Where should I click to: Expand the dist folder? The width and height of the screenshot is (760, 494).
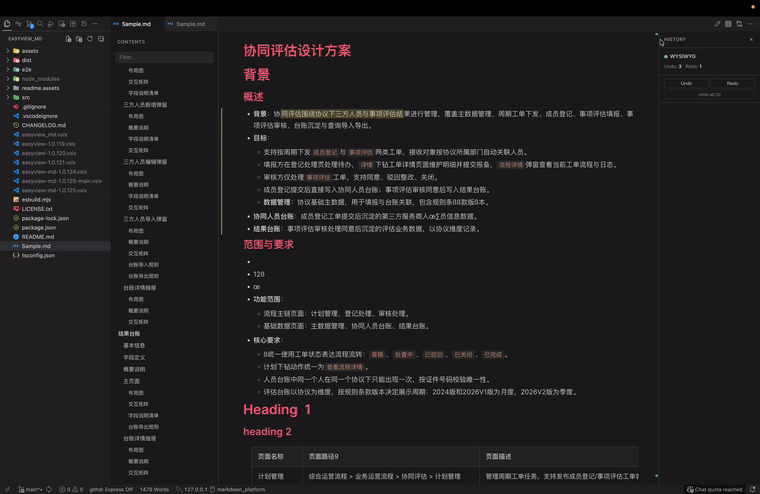pos(26,60)
